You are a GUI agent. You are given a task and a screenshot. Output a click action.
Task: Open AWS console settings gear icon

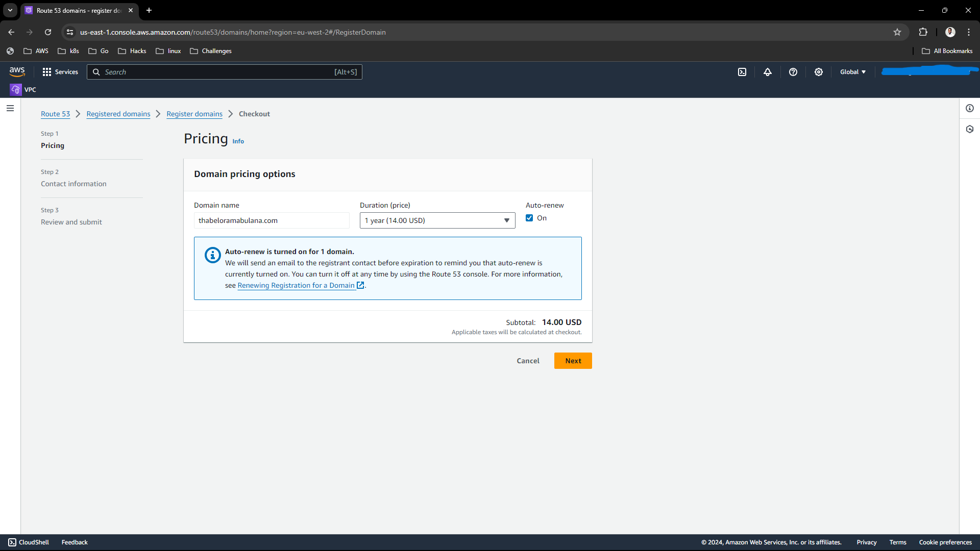[x=819, y=72]
